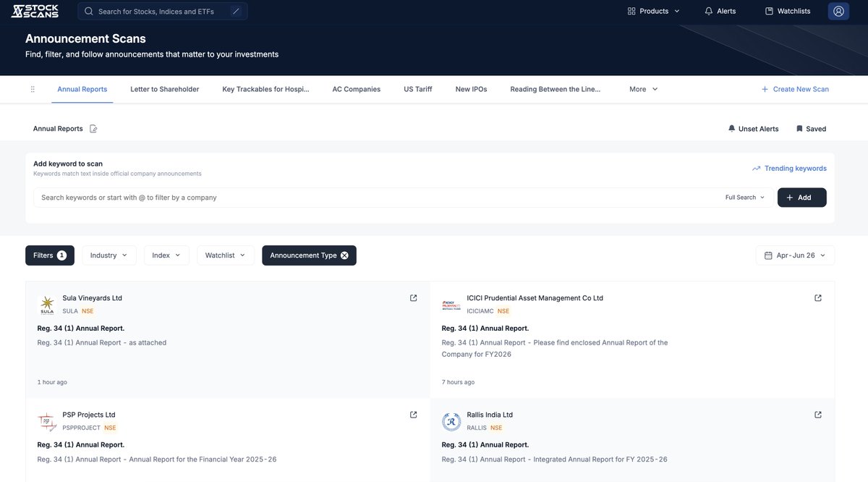Screen dimensions: 868x482
Task: Select the Annual Reports tab
Action: pos(82,89)
